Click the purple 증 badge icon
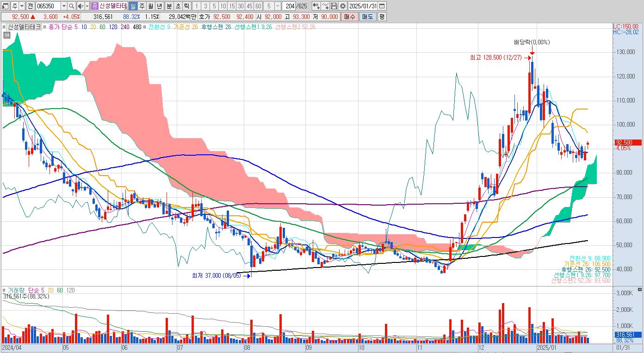 point(95,6)
